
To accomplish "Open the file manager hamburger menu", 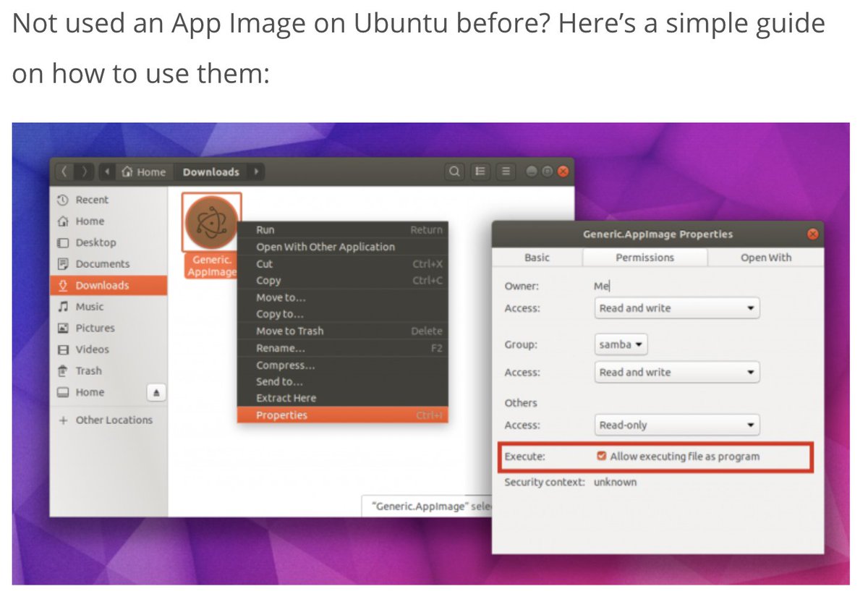I will 506,171.
